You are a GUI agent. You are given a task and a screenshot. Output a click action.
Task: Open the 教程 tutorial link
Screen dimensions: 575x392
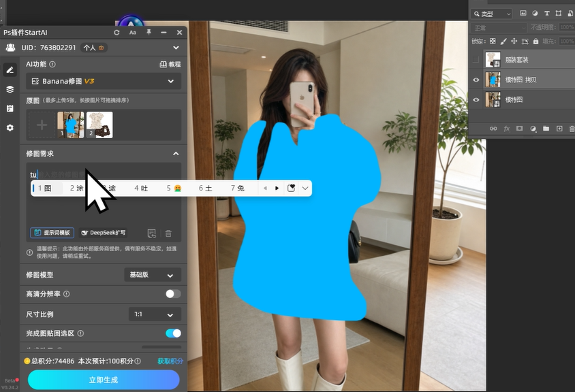(x=170, y=65)
